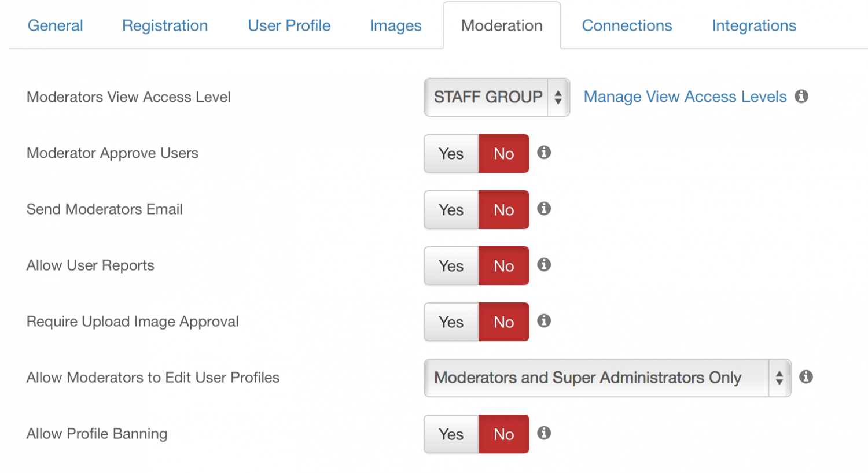Viewport: 868px width, 473px height.
Task: Click info icon for Allow User Reports
Action: pyautogui.click(x=543, y=264)
